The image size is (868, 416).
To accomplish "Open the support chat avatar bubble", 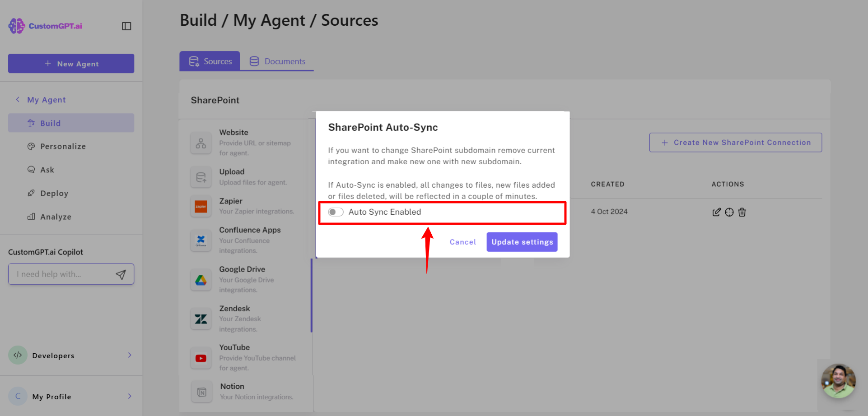I will pos(838,381).
